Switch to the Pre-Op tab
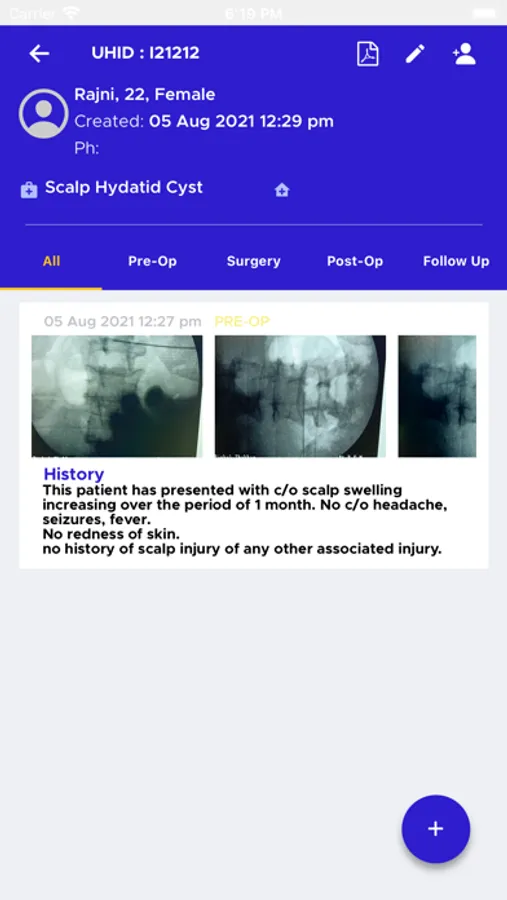The width and height of the screenshot is (507, 900). [152, 261]
